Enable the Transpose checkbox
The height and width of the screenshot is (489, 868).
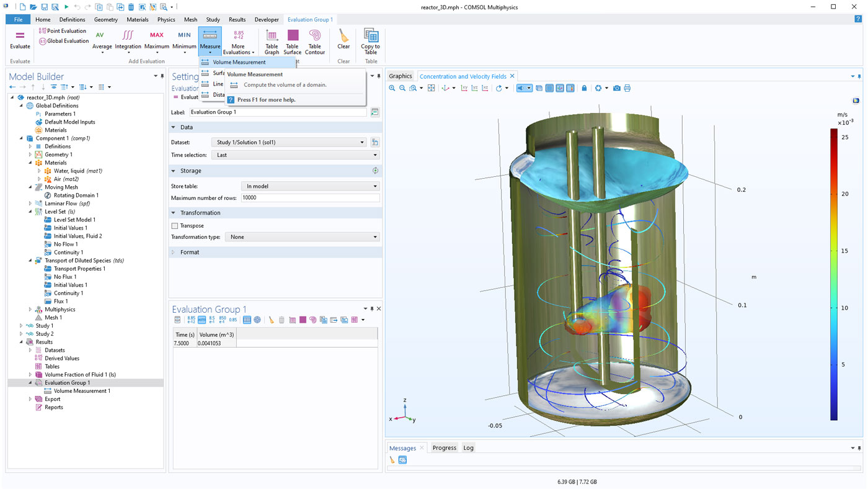coord(175,226)
